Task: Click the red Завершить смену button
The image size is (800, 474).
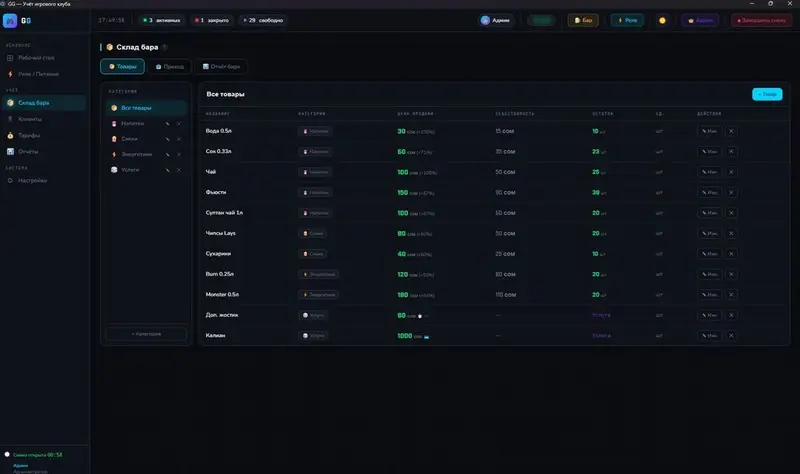Action: pos(761,20)
